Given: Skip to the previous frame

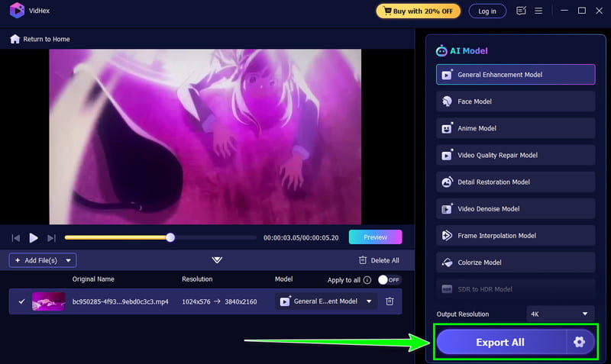Looking at the screenshot, I should pos(15,238).
